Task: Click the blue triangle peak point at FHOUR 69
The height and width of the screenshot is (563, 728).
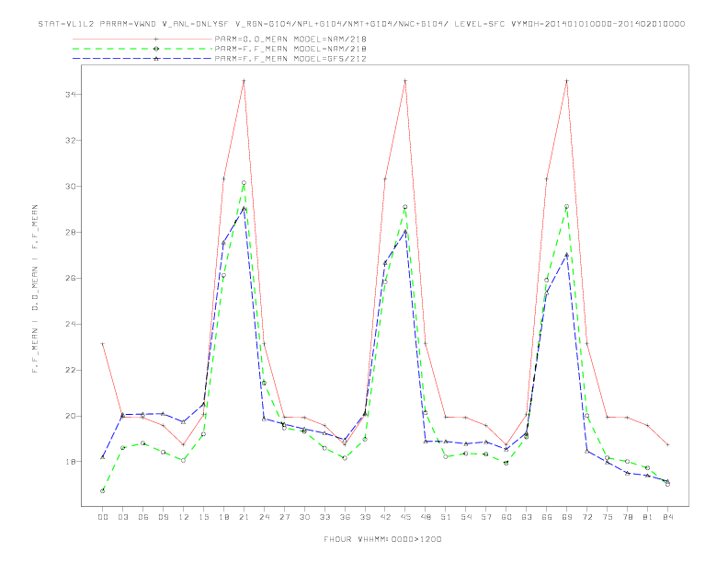Action: point(567,255)
